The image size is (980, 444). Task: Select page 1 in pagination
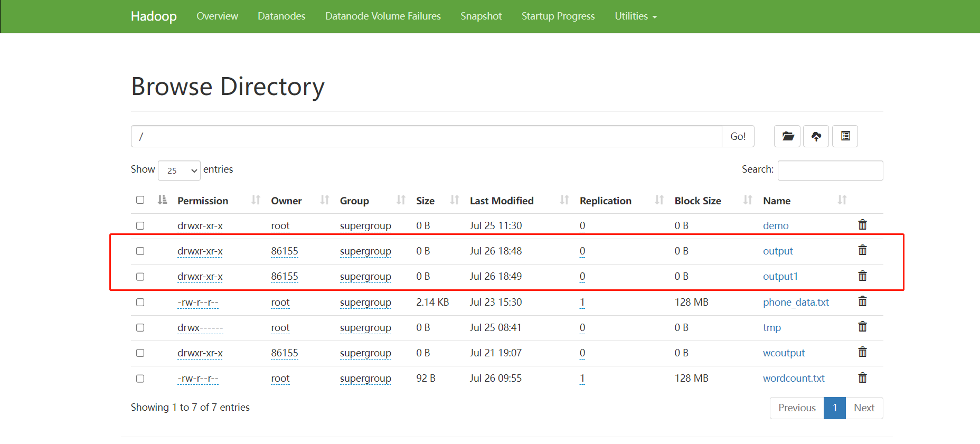pos(835,408)
